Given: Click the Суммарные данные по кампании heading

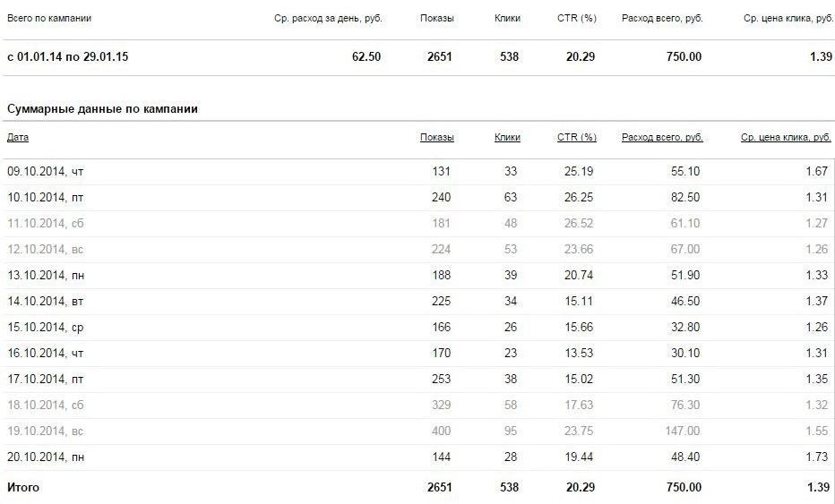Looking at the screenshot, I should click(102, 109).
